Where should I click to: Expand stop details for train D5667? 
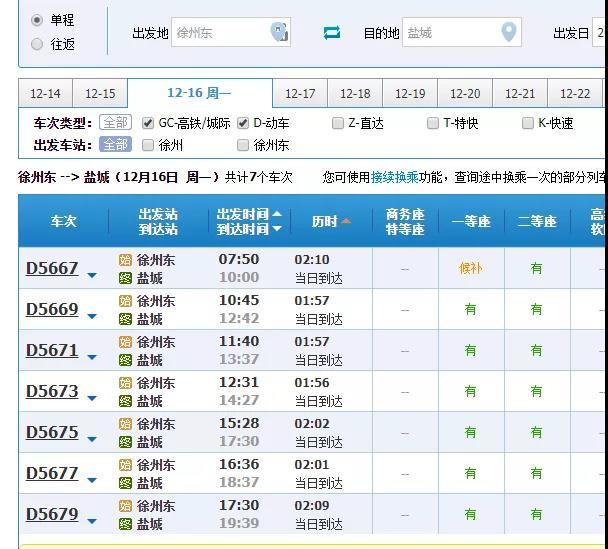92,275
